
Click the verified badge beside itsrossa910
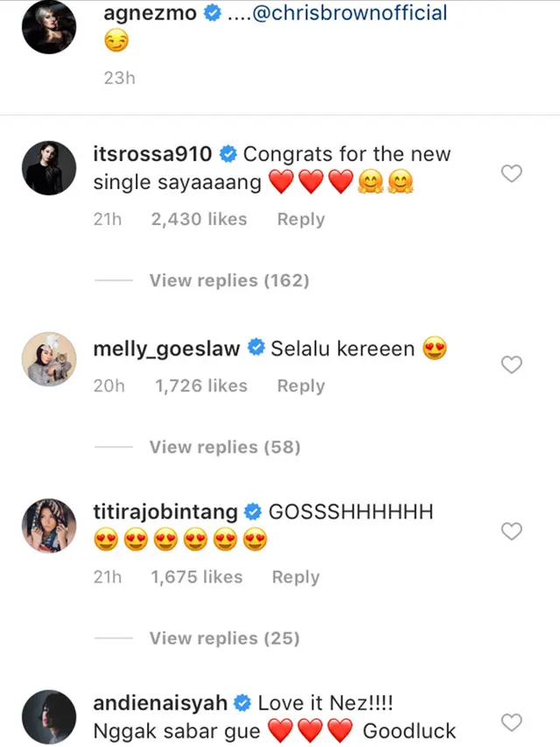227,153
